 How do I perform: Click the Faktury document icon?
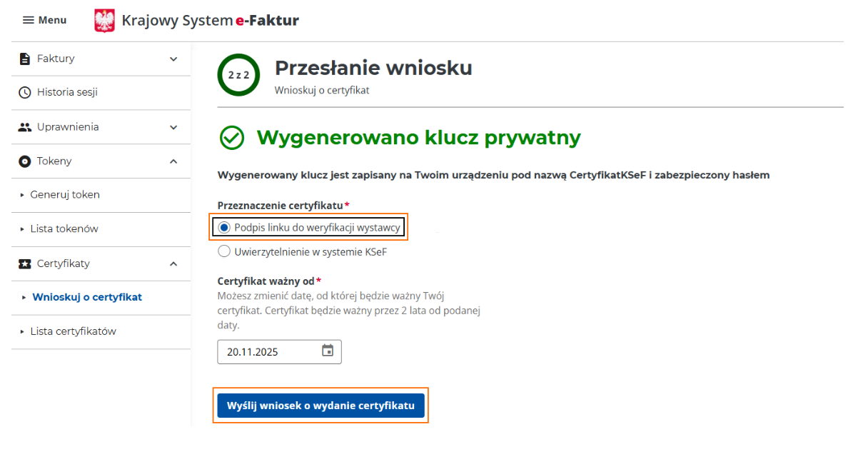[25, 59]
